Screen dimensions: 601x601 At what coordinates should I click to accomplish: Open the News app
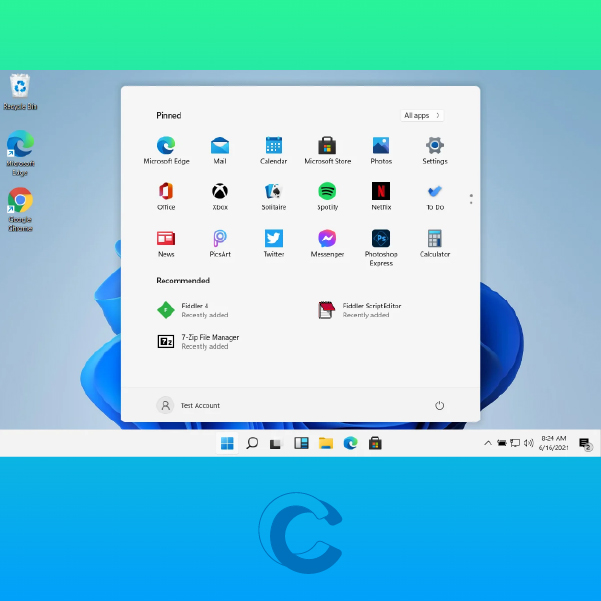tap(166, 243)
